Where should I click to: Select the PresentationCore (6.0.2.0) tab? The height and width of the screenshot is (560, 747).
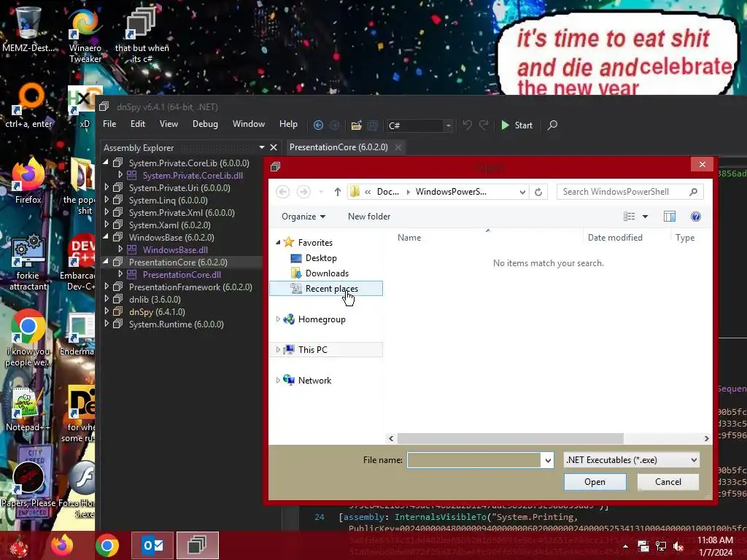(x=338, y=147)
